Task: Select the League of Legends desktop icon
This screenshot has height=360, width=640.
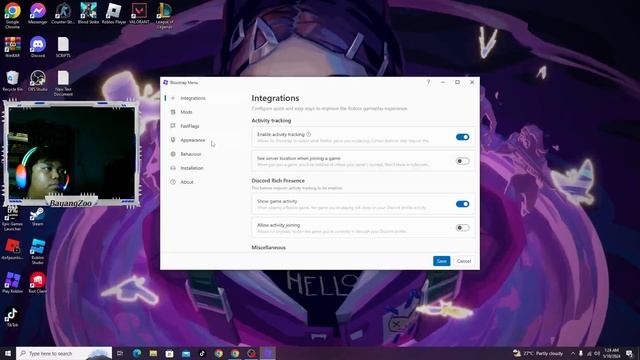Action: click(x=164, y=16)
